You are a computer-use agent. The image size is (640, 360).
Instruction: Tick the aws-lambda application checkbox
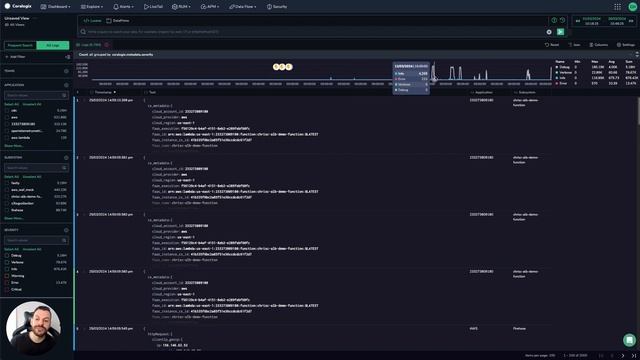tap(7, 138)
